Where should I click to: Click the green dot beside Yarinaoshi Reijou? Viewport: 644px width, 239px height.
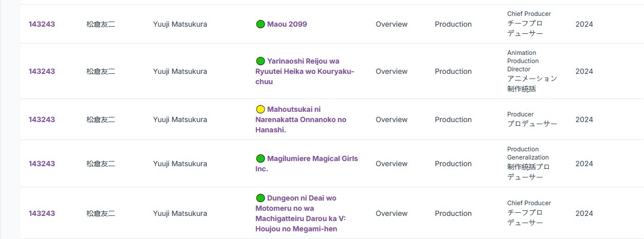(260, 61)
